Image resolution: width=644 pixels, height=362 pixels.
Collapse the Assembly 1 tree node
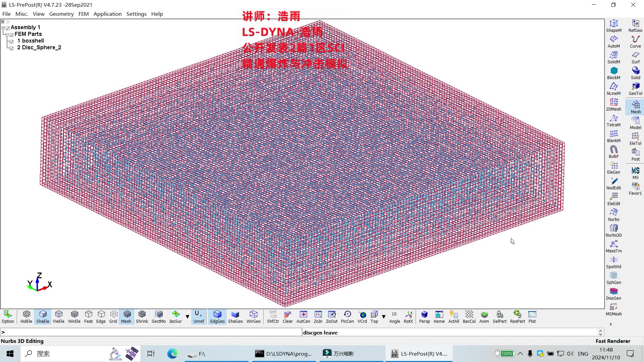pos(3,28)
